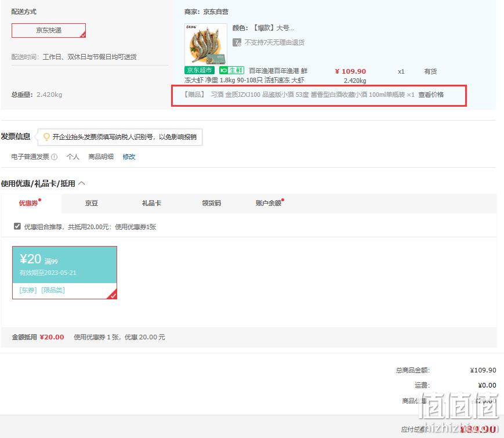Select 京东快递 delivery method
504x438 pixels.
tap(49, 30)
